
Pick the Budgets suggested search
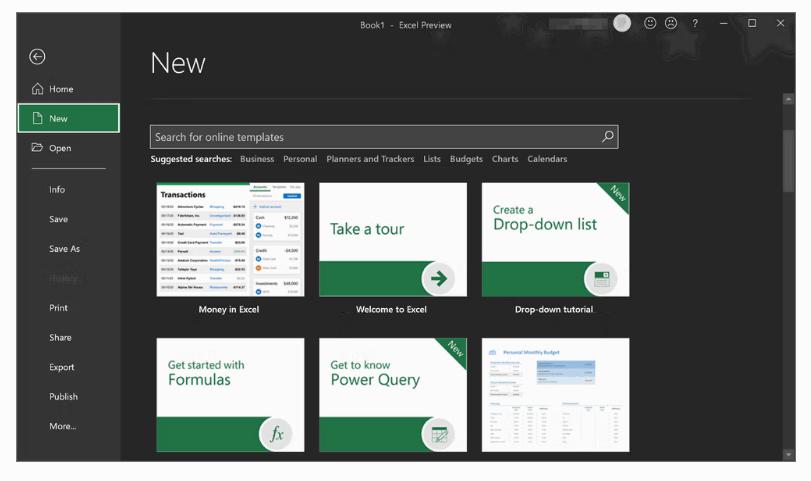click(466, 159)
